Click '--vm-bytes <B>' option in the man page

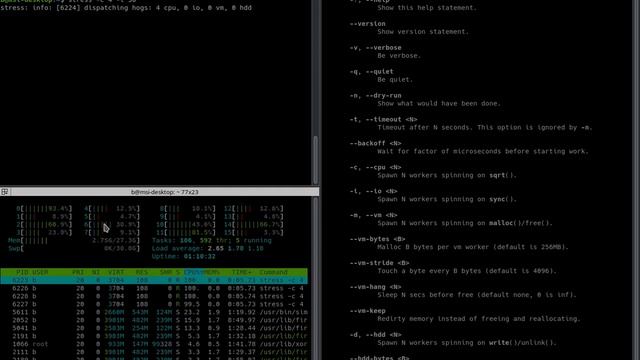pos(379,239)
